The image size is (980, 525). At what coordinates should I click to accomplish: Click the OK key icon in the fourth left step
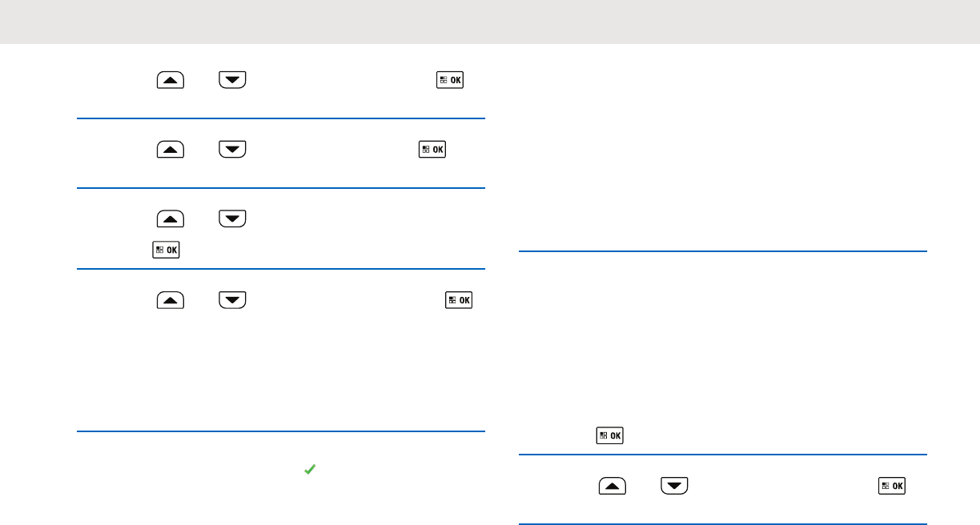pos(460,301)
